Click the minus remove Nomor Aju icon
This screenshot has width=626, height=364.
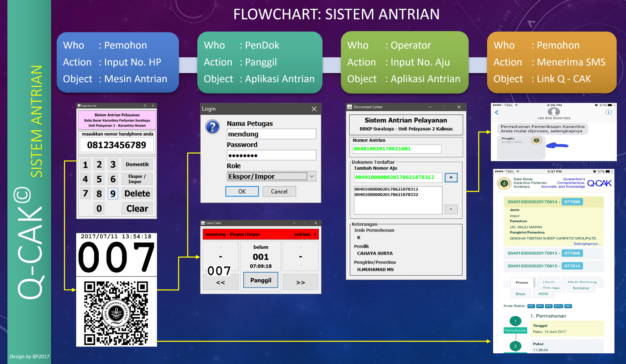(451, 209)
